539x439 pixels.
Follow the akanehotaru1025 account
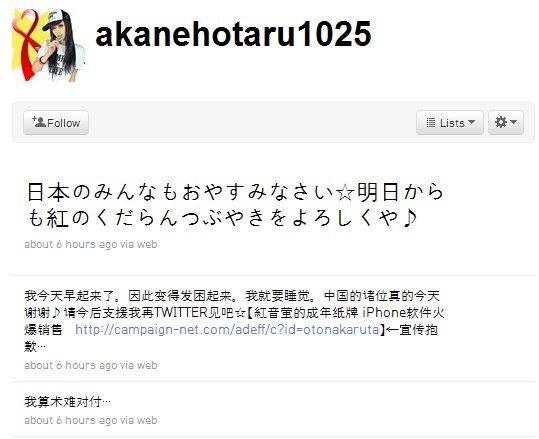tap(56, 122)
